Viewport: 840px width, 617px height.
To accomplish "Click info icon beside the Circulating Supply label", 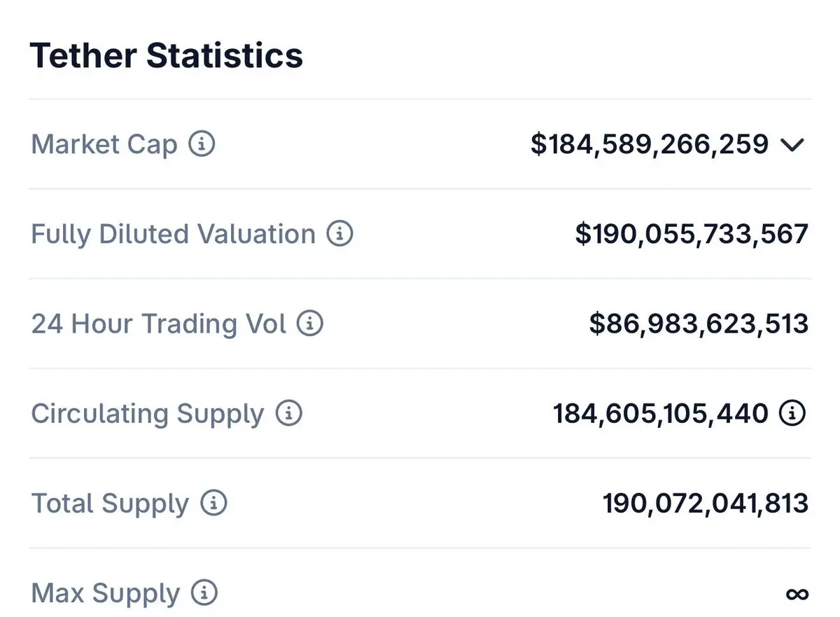I will (288, 413).
